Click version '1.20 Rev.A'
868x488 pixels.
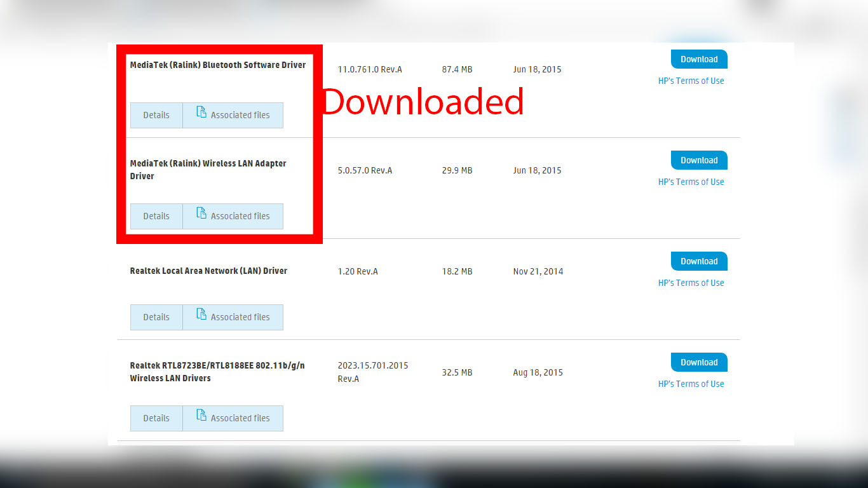point(358,271)
